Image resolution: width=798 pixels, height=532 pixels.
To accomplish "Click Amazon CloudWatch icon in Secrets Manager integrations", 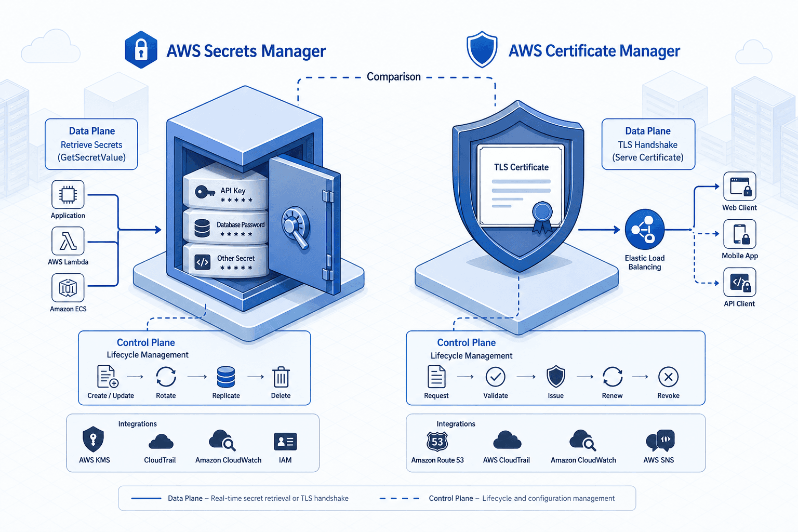I will click(222, 441).
